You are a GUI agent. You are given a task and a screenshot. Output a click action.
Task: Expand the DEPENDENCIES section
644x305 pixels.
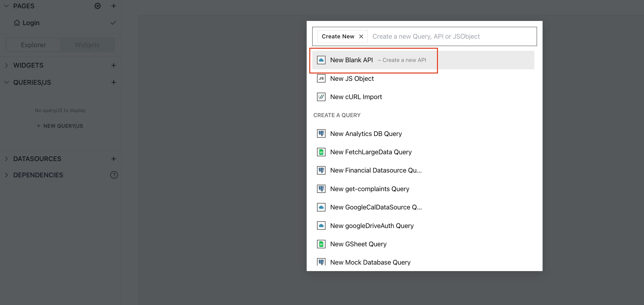(x=6, y=175)
